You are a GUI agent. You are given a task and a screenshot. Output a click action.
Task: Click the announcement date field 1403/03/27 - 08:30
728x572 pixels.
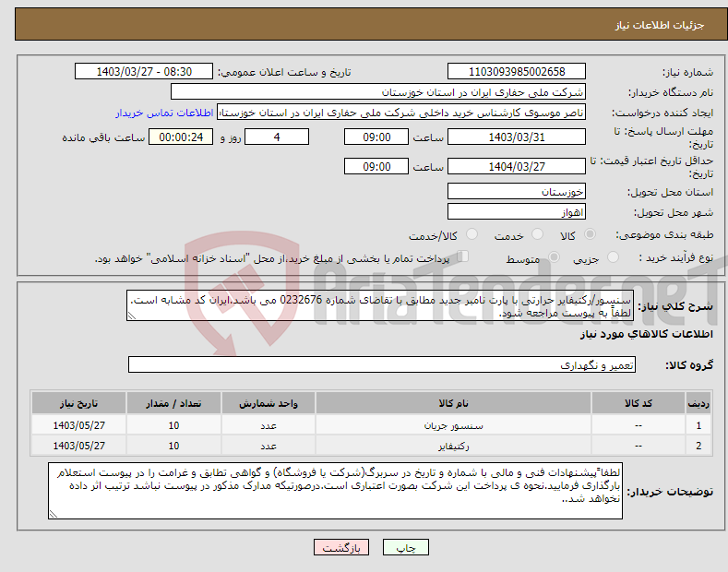[144, 72]
